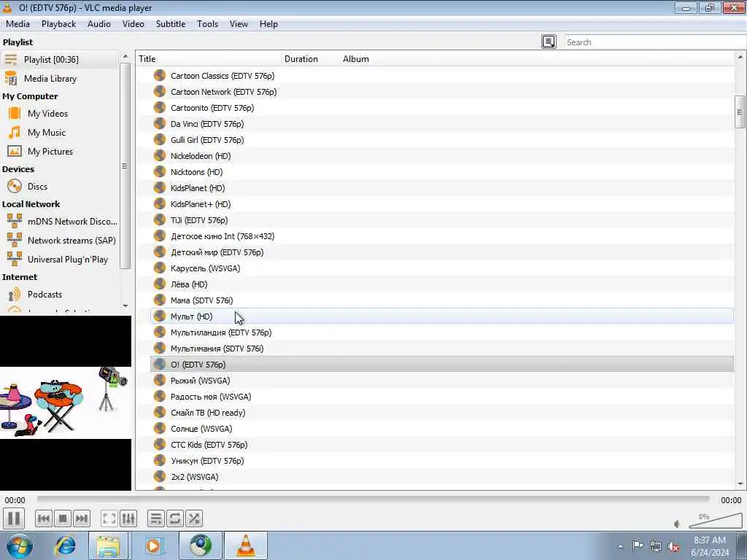Toggle random shuffle playback
Viewport: 747px width, 560px height.
point(194,518)
